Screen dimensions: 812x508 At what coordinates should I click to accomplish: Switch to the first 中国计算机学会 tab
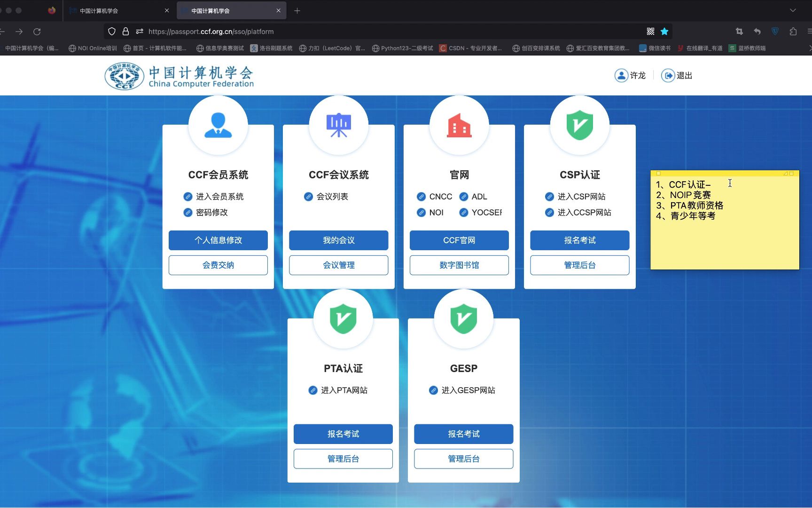tap(118, 10)
